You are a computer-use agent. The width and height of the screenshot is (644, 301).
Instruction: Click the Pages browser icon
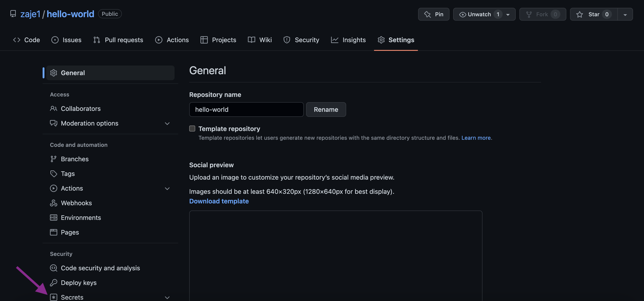[54, 232]
